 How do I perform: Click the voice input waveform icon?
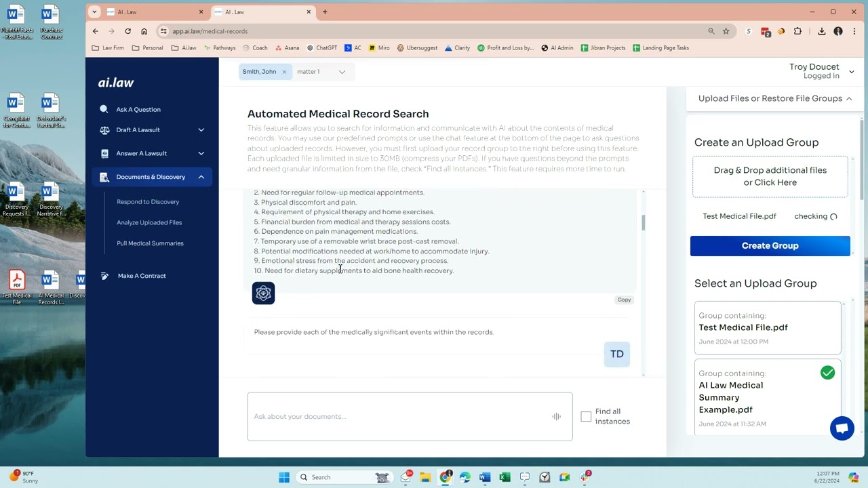click(556, 416)
